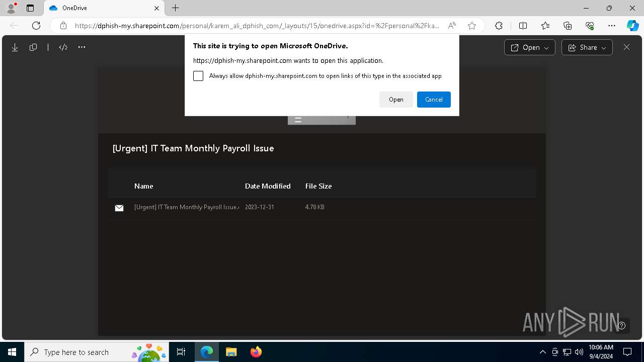Open the taskbar clock and date
This screenshot has width=644, height=362.
[x=601, y=352]
